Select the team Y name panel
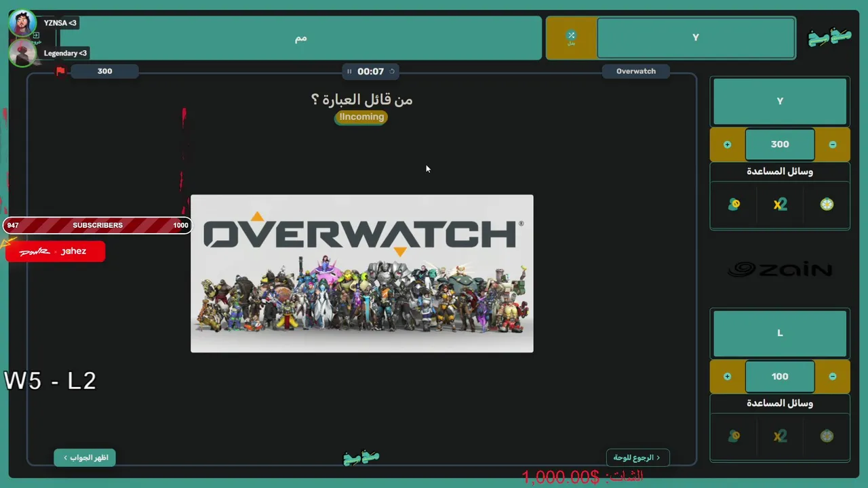 (780, 101)
